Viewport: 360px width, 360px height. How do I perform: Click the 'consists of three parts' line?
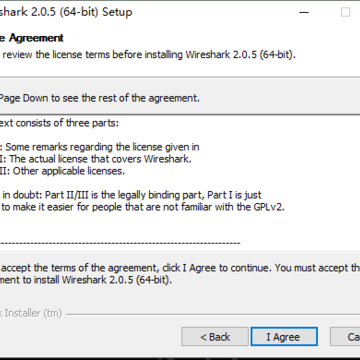pyautogui.click(x=59, y=123)
